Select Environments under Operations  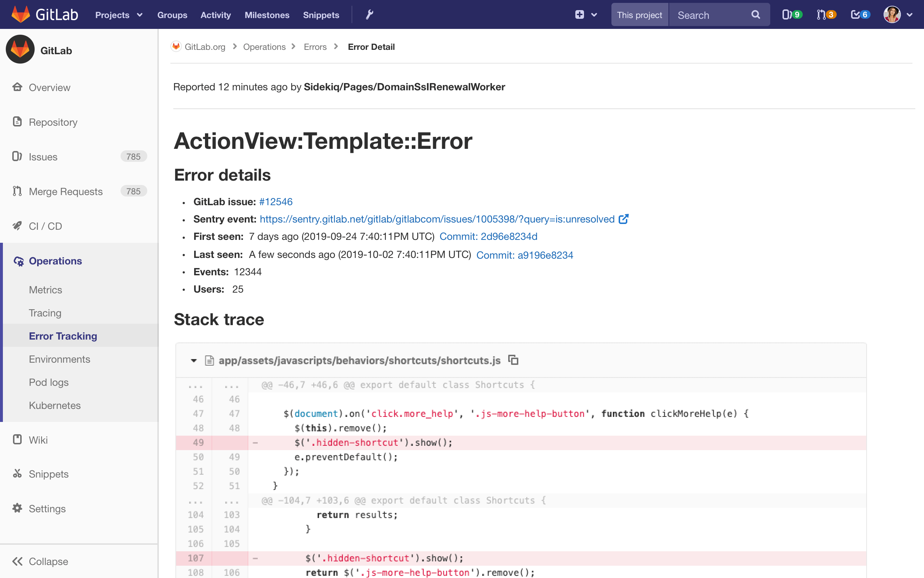pos(60,359)
